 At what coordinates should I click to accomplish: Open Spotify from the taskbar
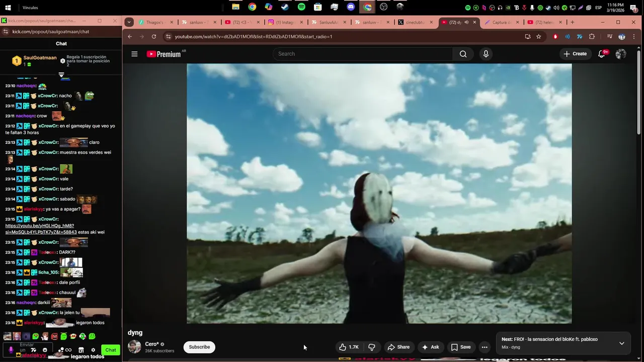pos(301,7)
